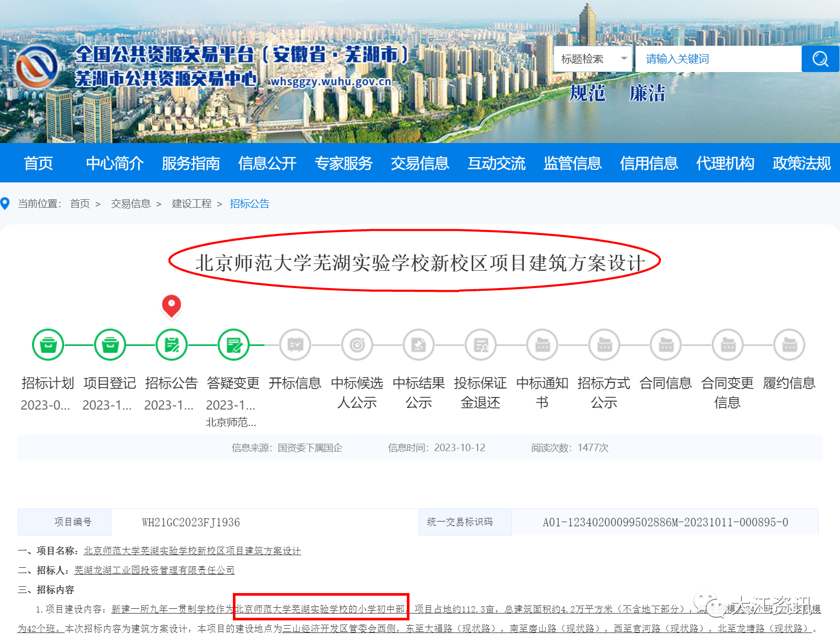Click the 中标结果公示 stage icon
840x643 pixels.
419,345
